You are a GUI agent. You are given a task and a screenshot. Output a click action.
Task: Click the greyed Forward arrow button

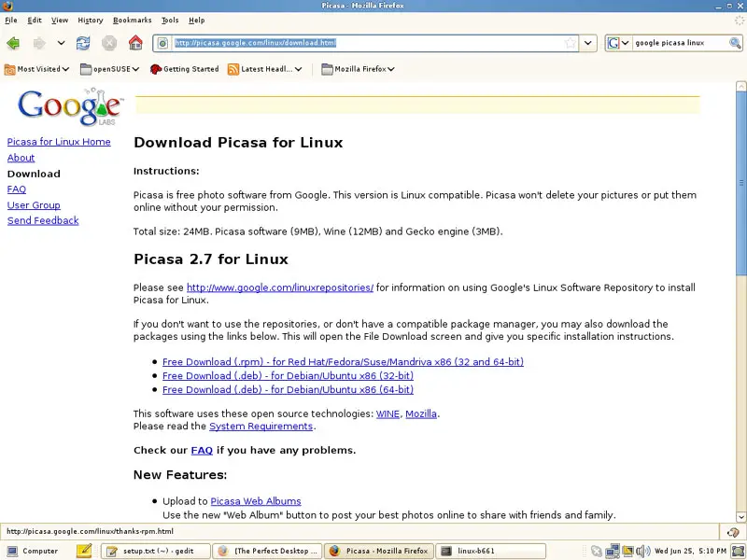[x=39, y=43]
